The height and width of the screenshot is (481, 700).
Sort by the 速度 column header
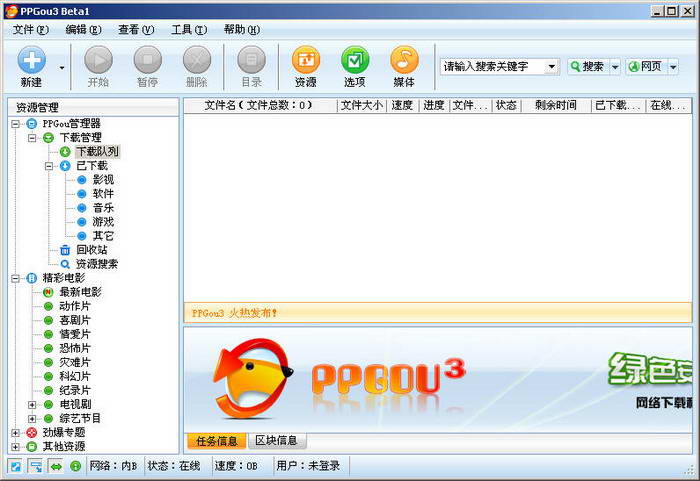pos(402,105)
